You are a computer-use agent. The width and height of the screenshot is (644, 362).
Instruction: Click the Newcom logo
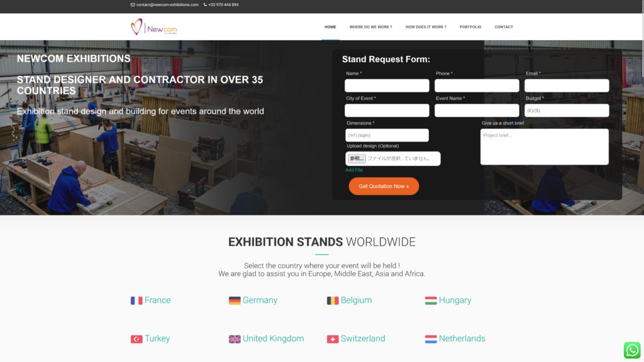[x=154, y=26]
